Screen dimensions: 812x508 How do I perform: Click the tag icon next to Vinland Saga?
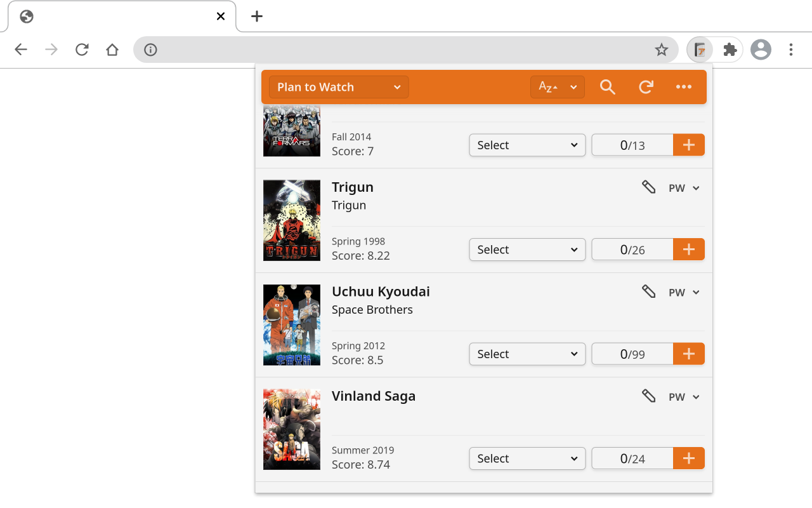[648, 396]
